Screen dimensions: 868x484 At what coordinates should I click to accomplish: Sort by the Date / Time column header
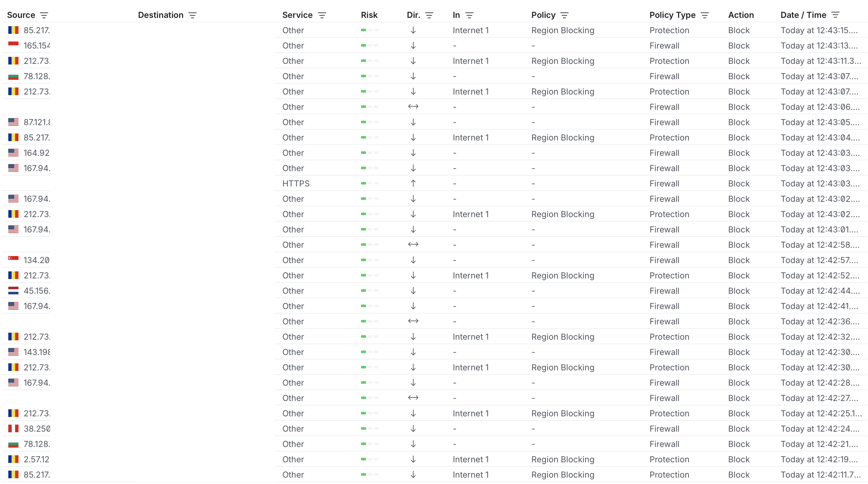point(803,14)
